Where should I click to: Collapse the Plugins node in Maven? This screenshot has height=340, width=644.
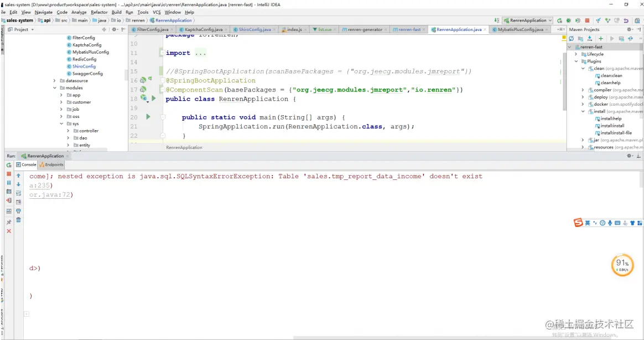(x=576, y=61)
